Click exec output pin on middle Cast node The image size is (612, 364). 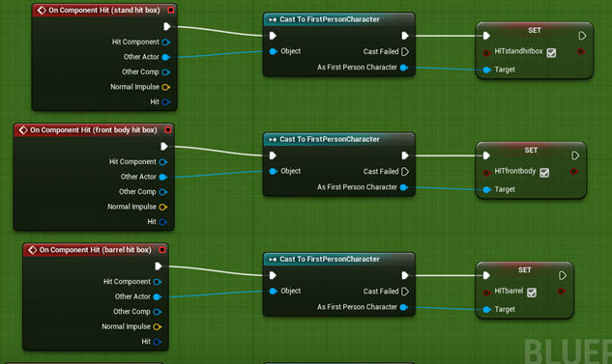point(405,155)
